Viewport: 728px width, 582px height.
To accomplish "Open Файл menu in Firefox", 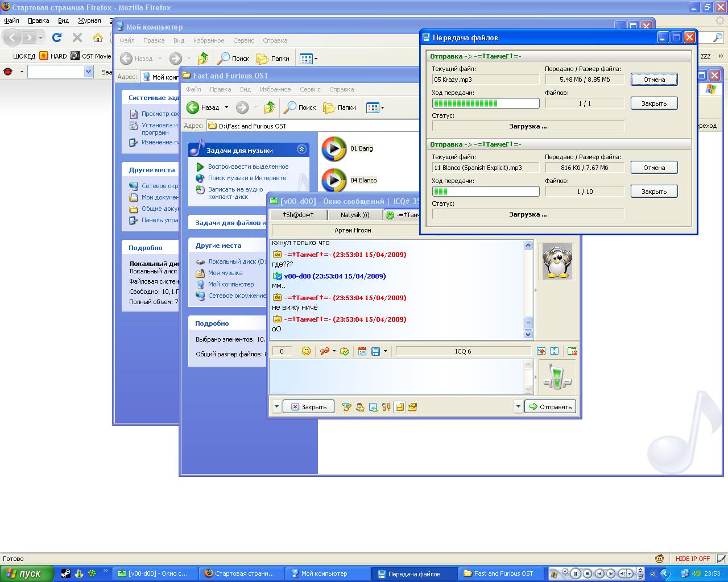I will (12, 20).
